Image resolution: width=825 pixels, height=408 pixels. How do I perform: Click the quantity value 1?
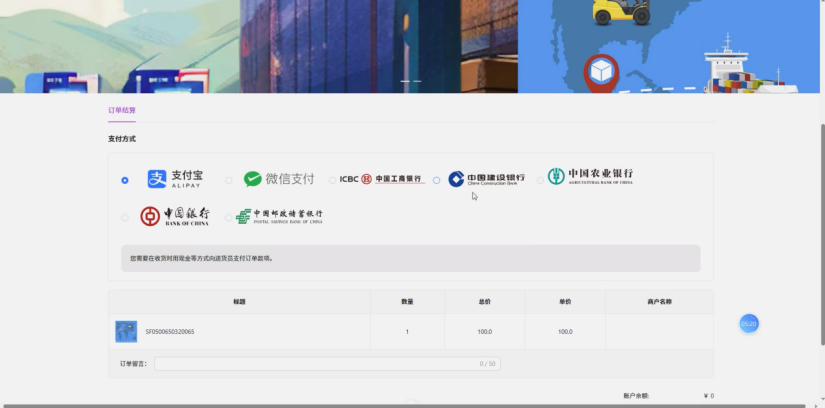point(407,332)
